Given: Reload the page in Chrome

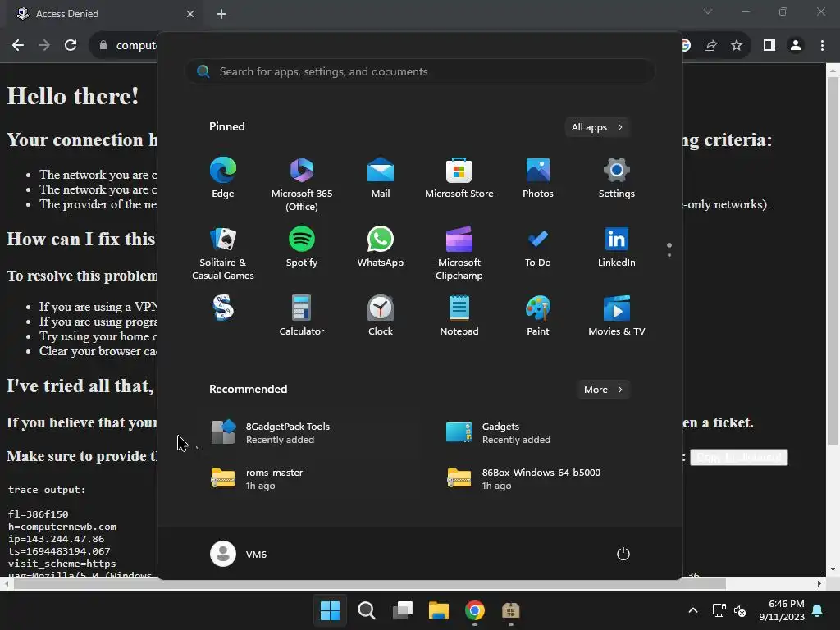Looking at the screenshot, I should pos(71,45).
